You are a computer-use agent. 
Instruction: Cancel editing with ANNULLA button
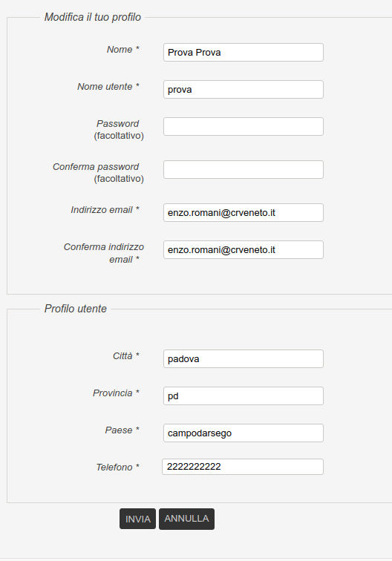pos(186,519)
